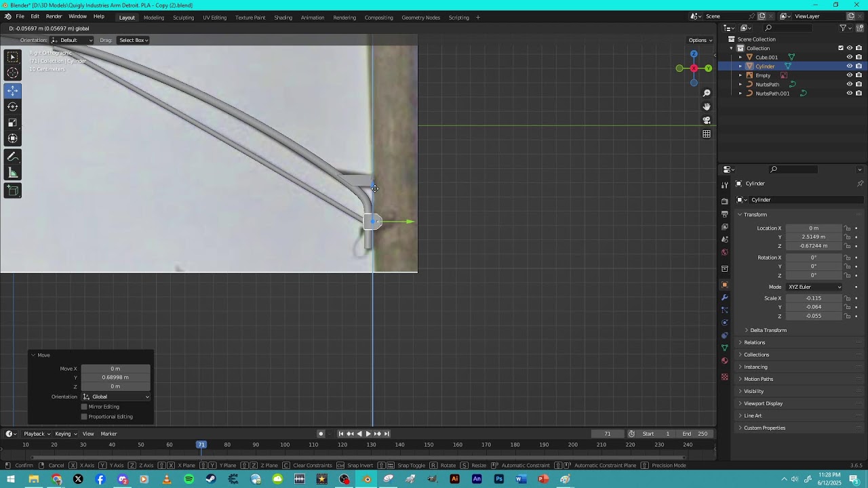Image resolution: width=868 pixels, height=488 pixels.
Task: Open the Scene properties tab
Action: 724,239
